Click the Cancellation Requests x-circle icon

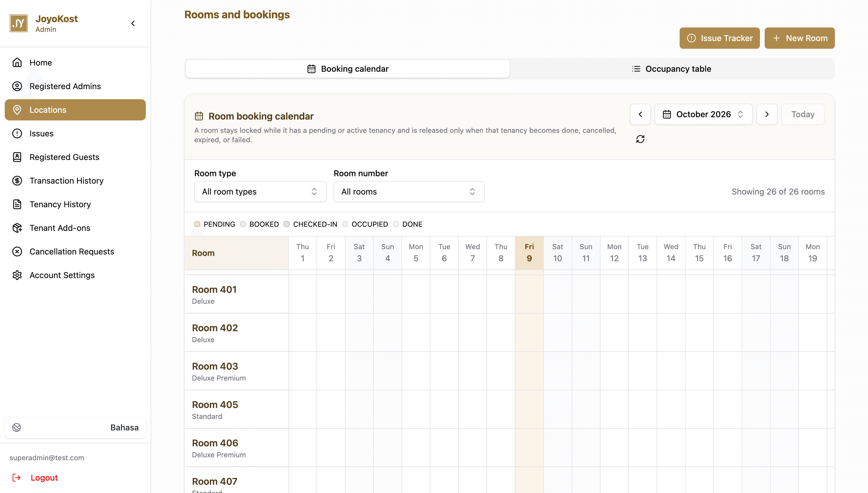click(x=17, y=252)
